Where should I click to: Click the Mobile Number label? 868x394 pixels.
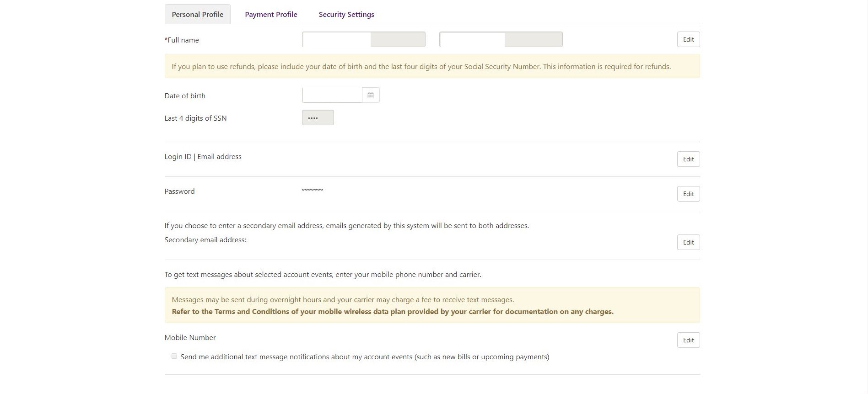[x=190, y=338]
